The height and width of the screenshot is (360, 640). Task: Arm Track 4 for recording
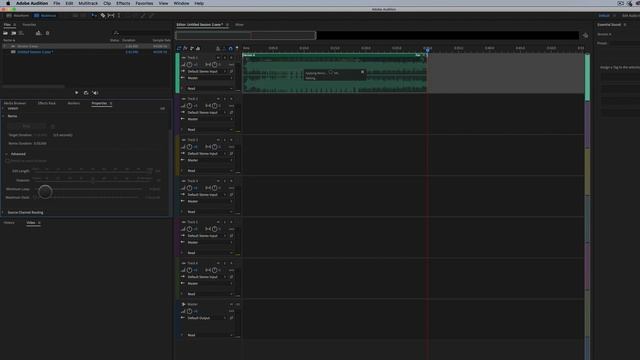click(231, 181)
